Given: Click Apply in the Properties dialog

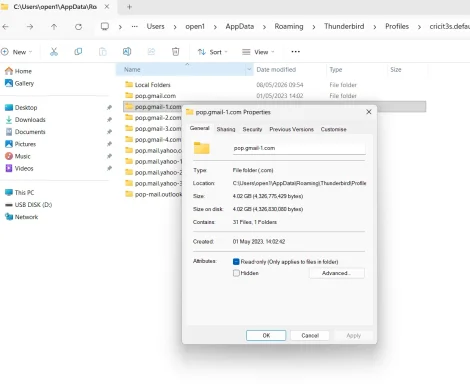Looking at the screenshot, I should (x=353, y=335).
